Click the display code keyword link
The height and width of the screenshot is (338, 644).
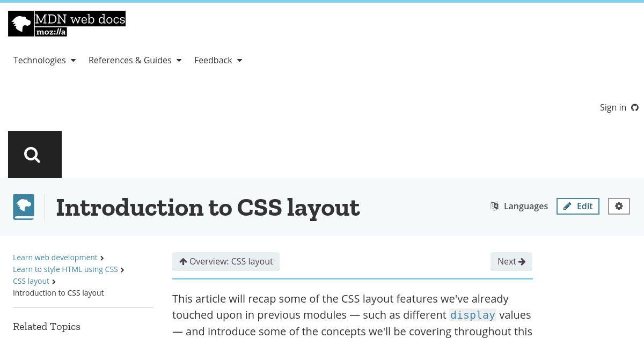click(x=473, y=315)
